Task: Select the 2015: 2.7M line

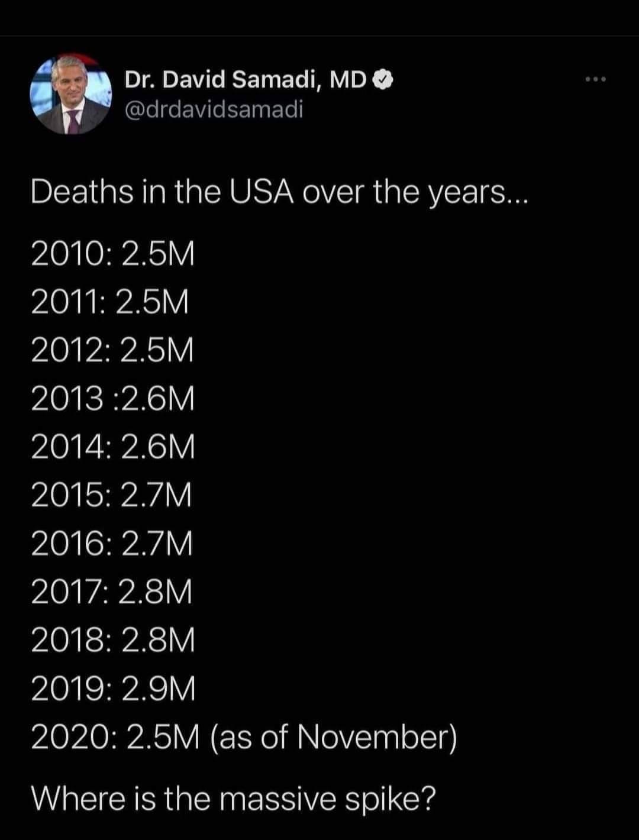Action: pyautogui.click(x=112, y=495)
